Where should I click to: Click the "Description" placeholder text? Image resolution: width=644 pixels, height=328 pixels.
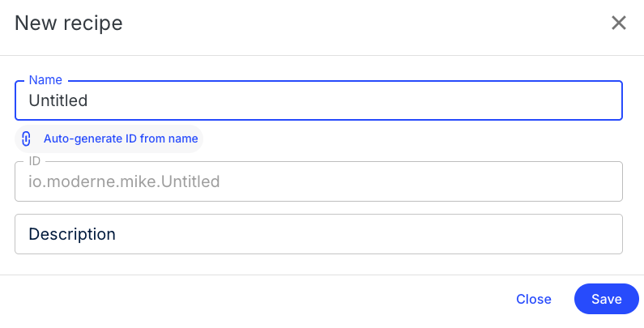[72, 234]
